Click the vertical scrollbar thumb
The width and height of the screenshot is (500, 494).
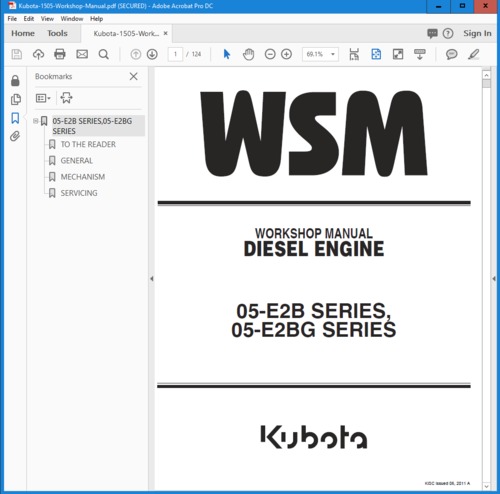(x=486, y=83)
